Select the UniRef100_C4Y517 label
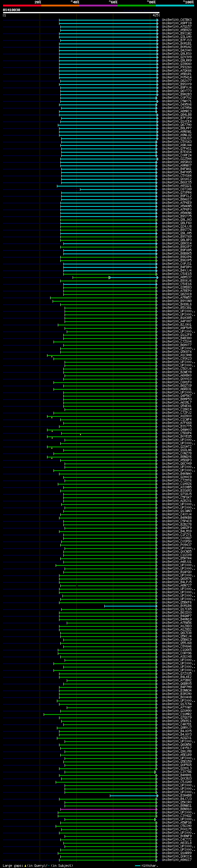This screenshot has width=197, height=868. coord(176,748)
